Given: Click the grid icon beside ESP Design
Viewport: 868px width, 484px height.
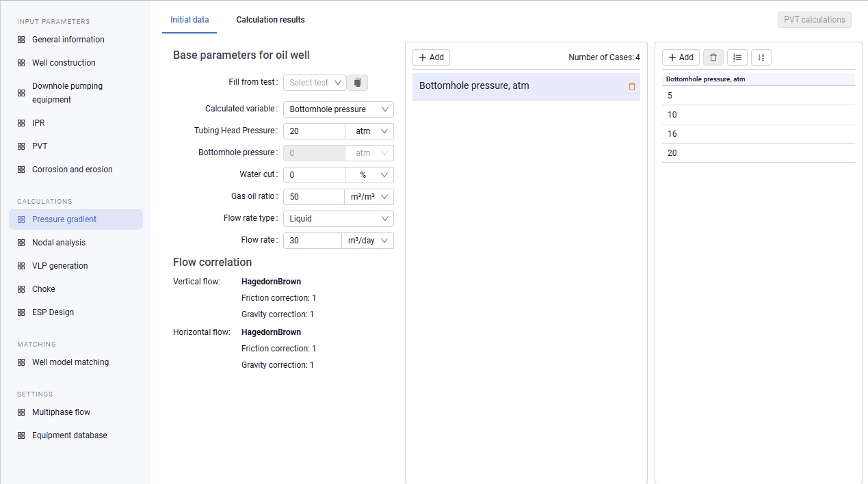Looking at the screenshot, I should pyautogui.click(x=21, y=312).
